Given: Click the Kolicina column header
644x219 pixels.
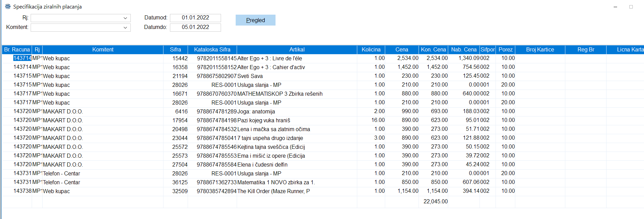Looking at the screenshot, I should (x=371, y=50).
